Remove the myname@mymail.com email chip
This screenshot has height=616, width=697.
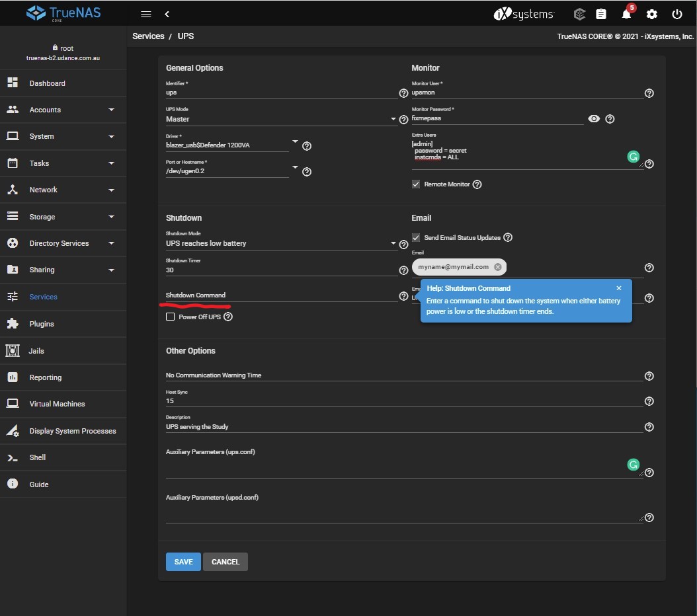[x=498, y=267]
